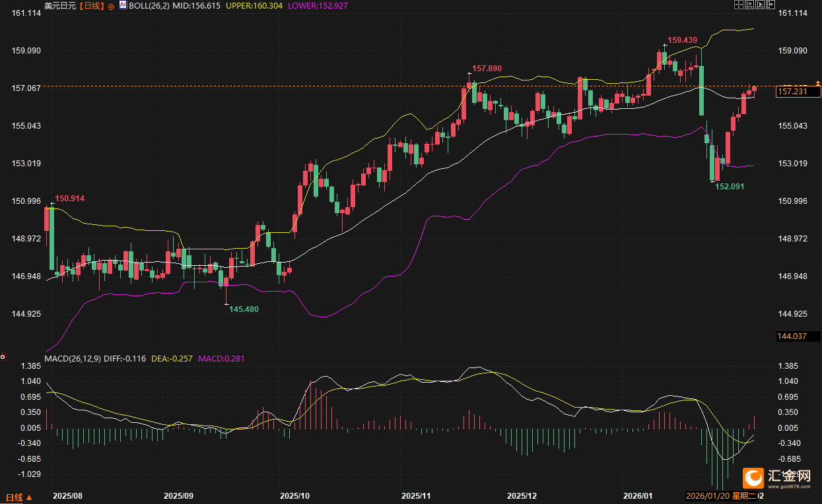The height and width of the screenshot is (504, 822).
Task: Click the 145.480 low price annotation
Action: [244, 309]
